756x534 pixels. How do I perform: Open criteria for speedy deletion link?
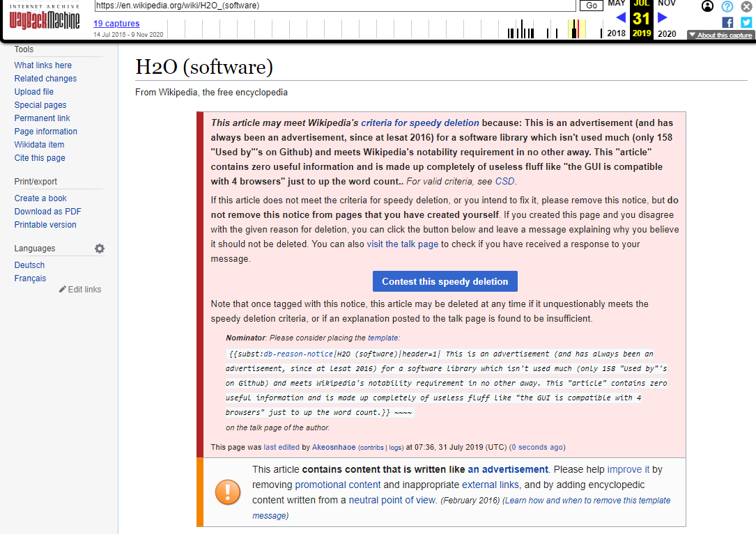(x=420, y=123)
